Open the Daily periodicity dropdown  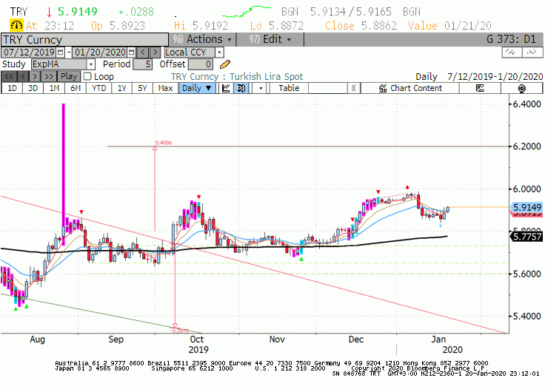pyautogui.click(x=197, y=88)
